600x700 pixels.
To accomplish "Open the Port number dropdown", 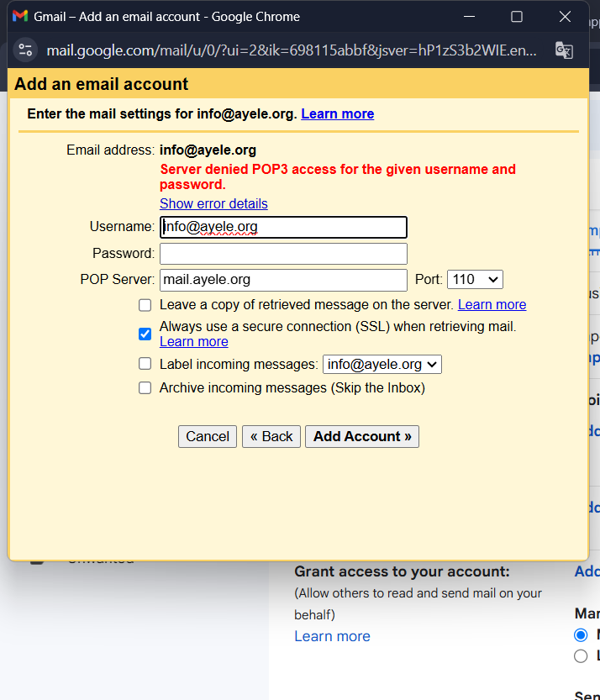I will (475, 280).
